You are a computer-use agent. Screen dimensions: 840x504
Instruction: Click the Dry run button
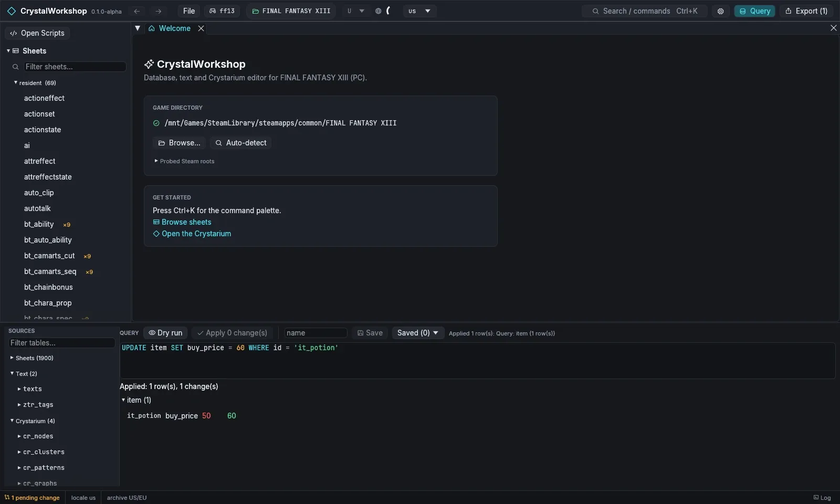pos(165,333)
